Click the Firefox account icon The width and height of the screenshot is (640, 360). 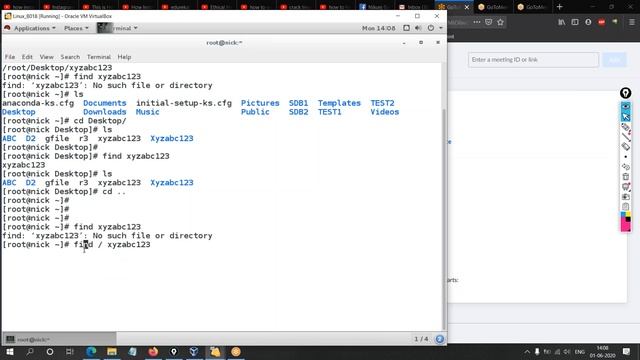(x=588, y=22)
